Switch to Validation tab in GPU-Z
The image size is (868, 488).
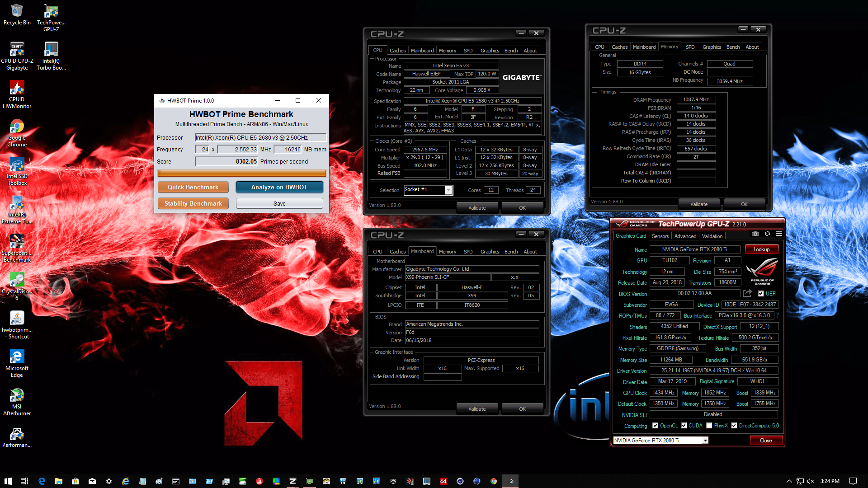pyautogui.click(x=712, y=236)
